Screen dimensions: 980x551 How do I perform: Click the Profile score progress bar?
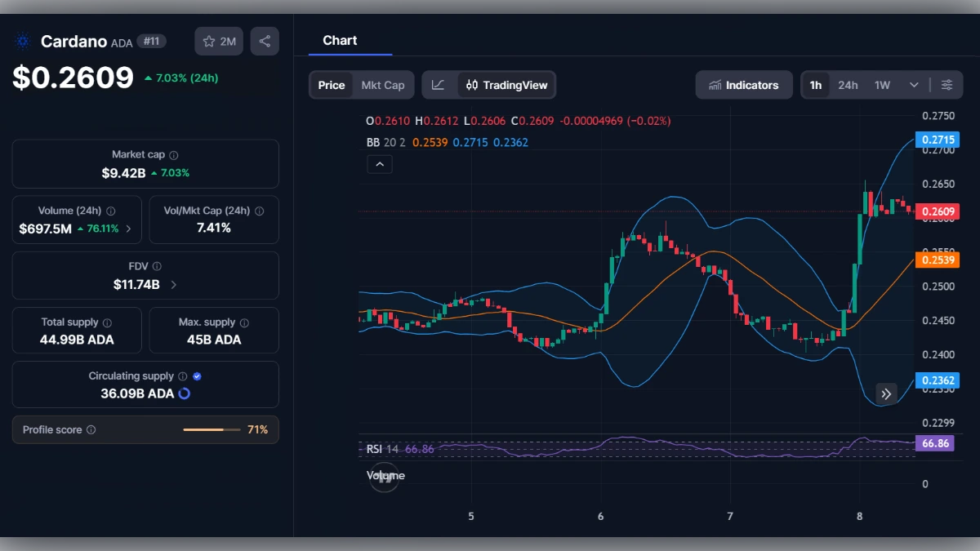coord(214,429)
